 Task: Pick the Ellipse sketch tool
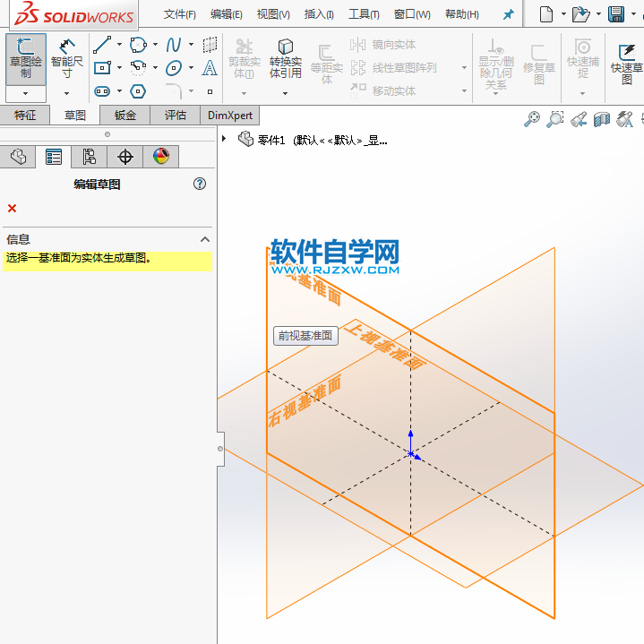(173, 67)
